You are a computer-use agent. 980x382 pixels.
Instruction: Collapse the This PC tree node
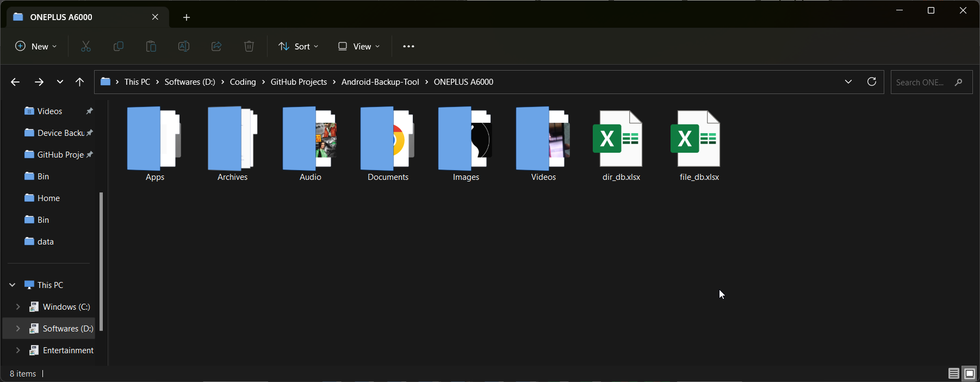coord(13,285)
